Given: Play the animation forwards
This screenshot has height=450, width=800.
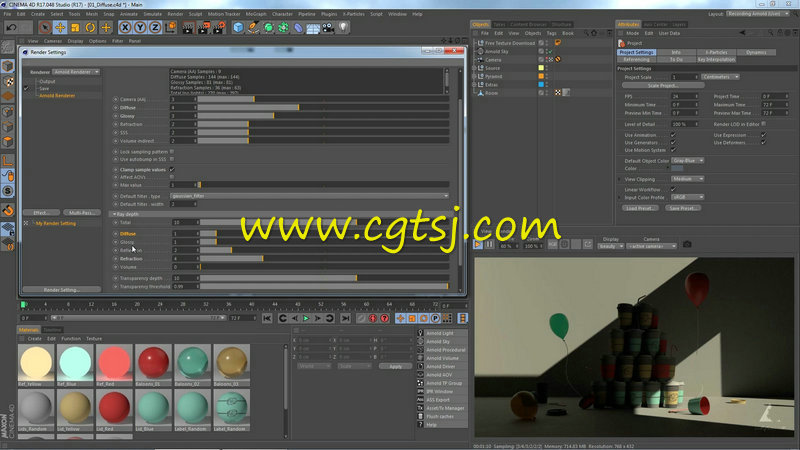Looking at the screenshot, I should (306, 318).
